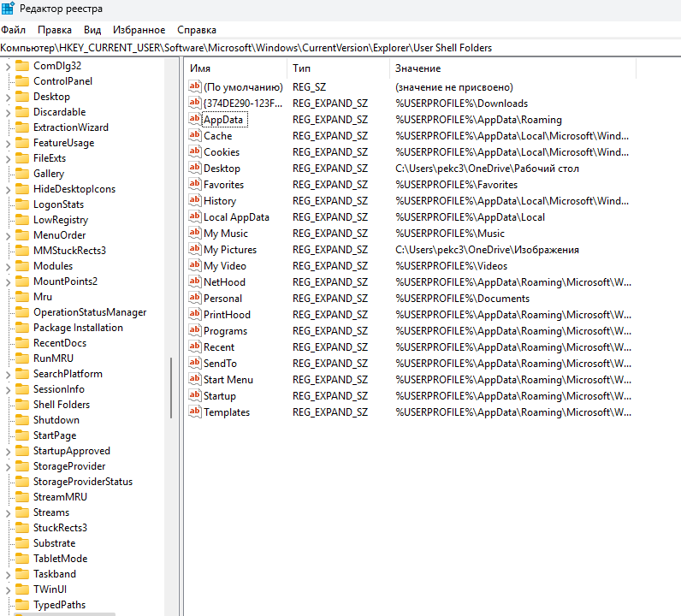Expand the ComDlg32 tree node
681x616 pixels.
click(x=8, y=67)
